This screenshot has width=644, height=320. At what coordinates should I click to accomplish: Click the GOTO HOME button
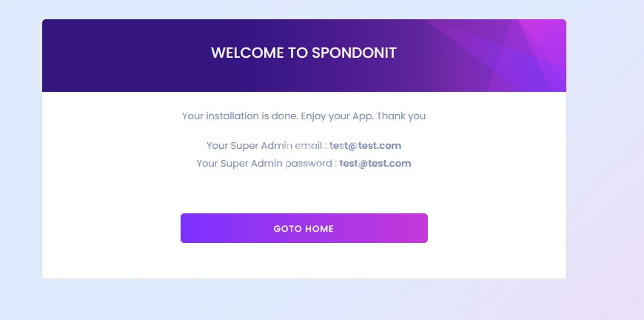point(303,228)
